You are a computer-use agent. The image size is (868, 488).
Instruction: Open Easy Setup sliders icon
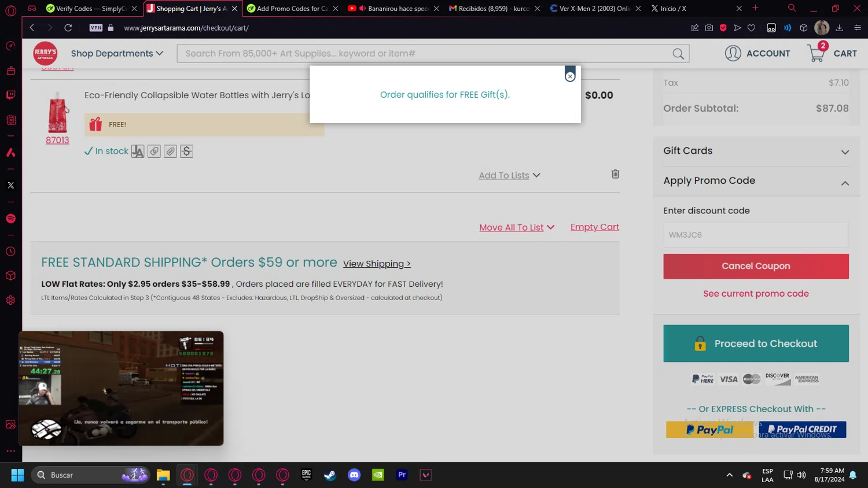(858, 28)
